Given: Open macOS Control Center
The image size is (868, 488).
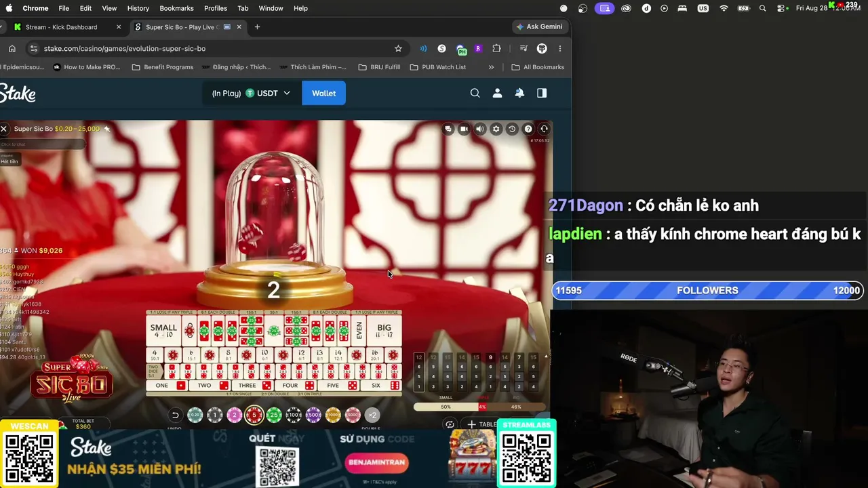Looking at the screenshot, I should pyautogui.click(x=781, y=8).
